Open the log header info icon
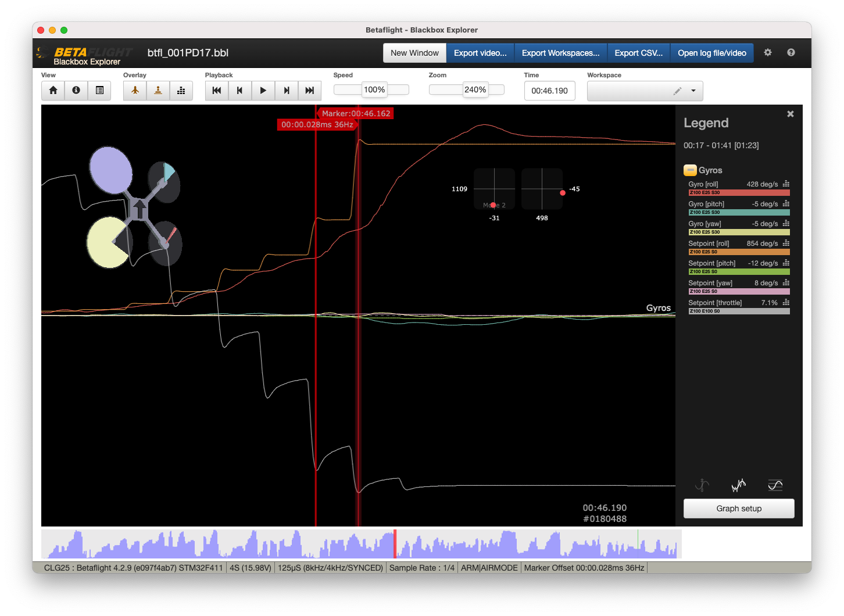Screen dimensions: 844x616 [x=76, y=91]
